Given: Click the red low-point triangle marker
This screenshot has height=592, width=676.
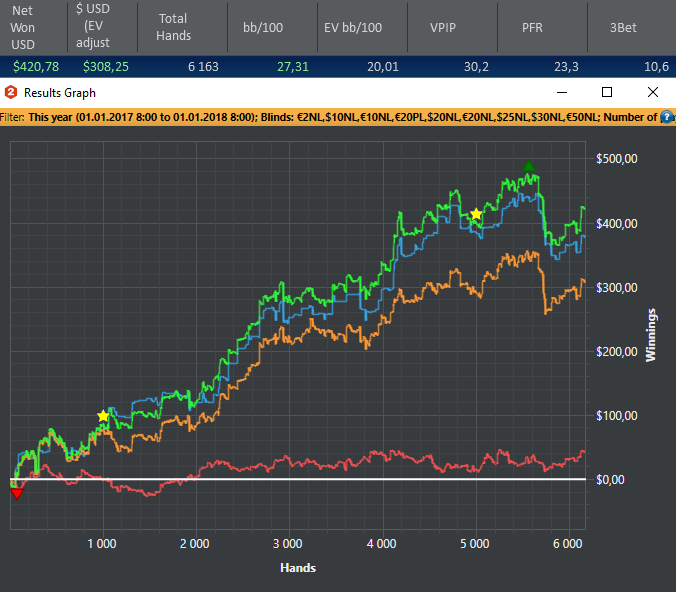Looking at the screenshot, I should [x=17, y=493].
